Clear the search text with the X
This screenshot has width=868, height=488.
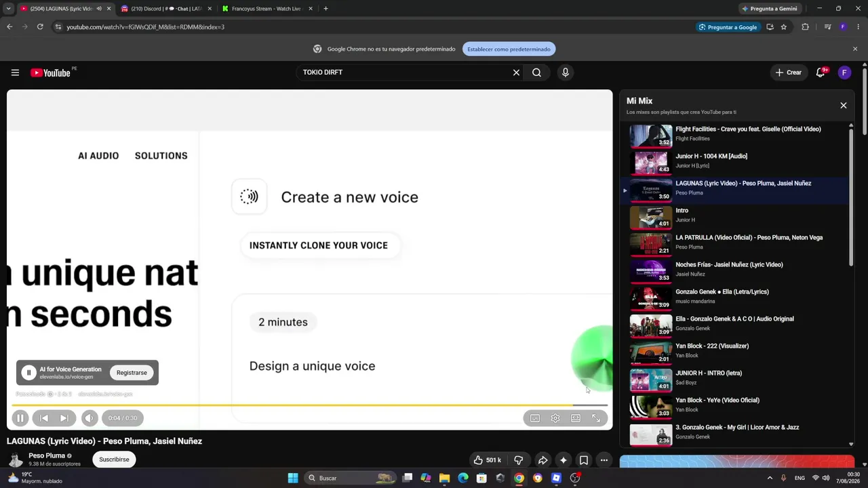(516, 73)
